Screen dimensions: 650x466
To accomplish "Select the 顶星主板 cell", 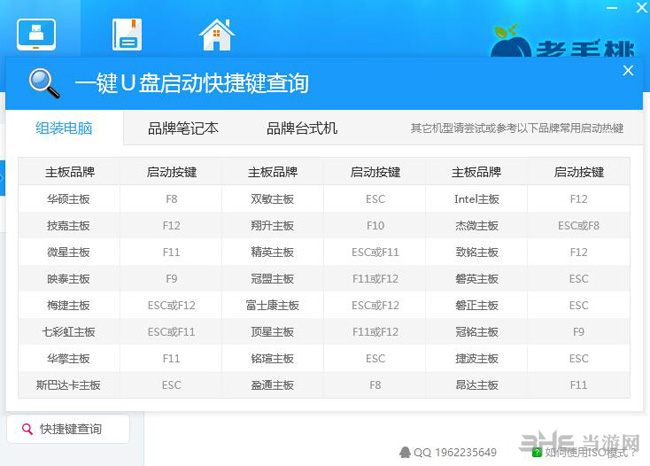I will pyautogui.click(x=272, y=332).
